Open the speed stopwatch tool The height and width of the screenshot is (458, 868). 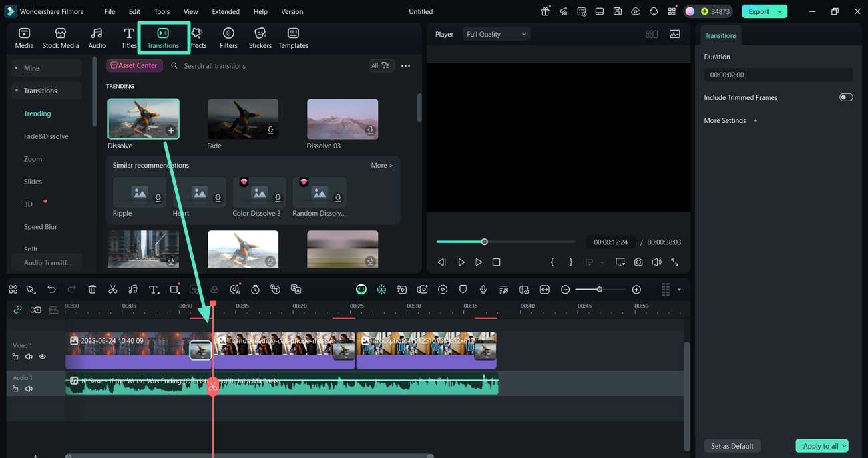click(255, 289)
